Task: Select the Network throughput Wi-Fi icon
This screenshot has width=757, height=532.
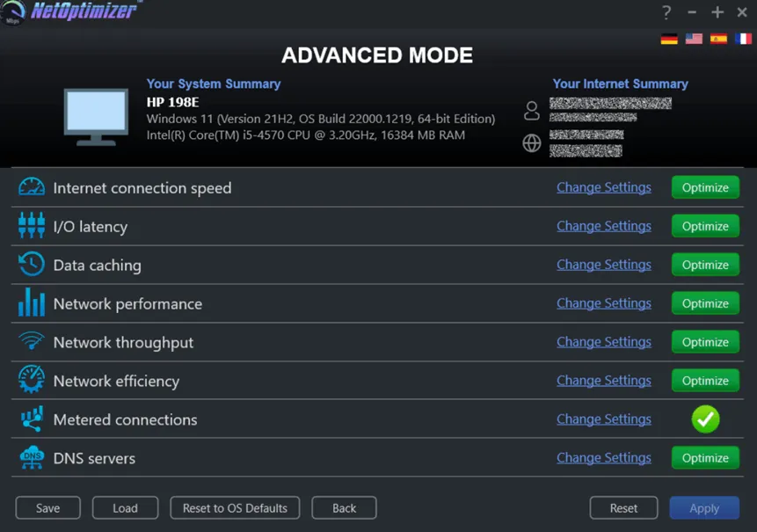Action: click(x=32, y=342)
